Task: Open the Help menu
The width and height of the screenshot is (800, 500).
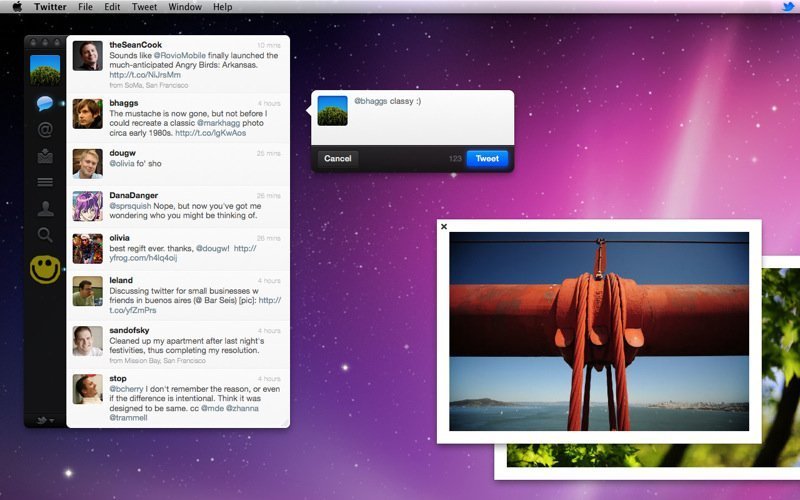Action: click(x=222, y=7)
